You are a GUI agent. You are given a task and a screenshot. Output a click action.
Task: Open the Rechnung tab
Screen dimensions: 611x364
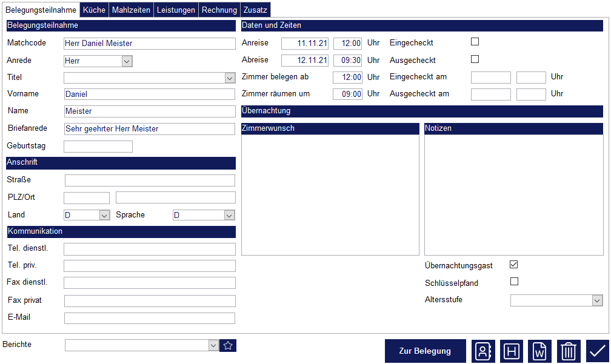click(219, 10)
